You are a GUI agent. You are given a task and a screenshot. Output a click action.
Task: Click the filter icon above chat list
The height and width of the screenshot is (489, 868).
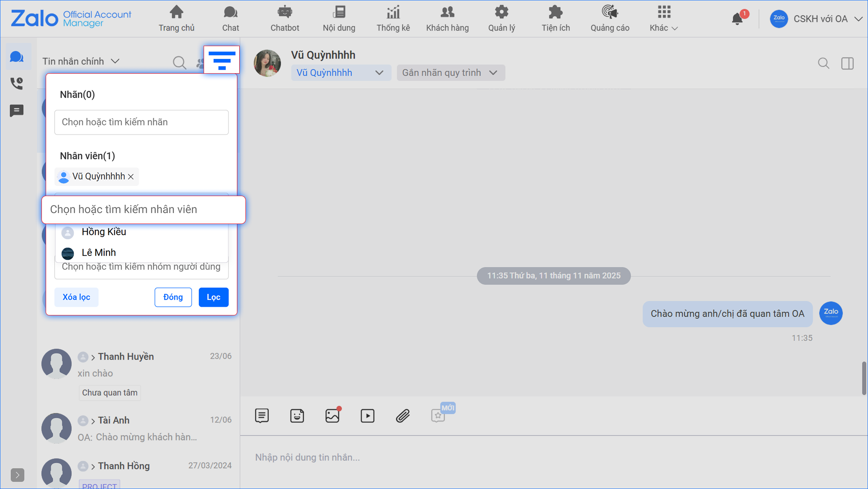(221, 60)
